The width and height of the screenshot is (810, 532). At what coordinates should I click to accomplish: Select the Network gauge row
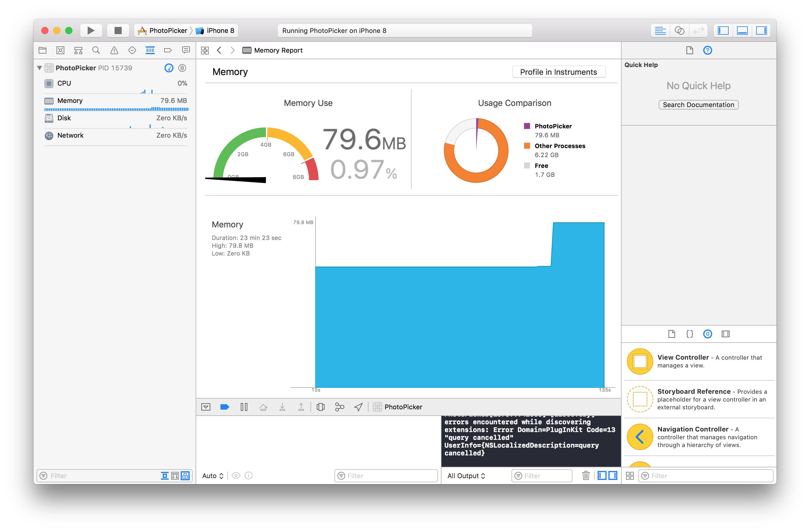tap(116, 136)
